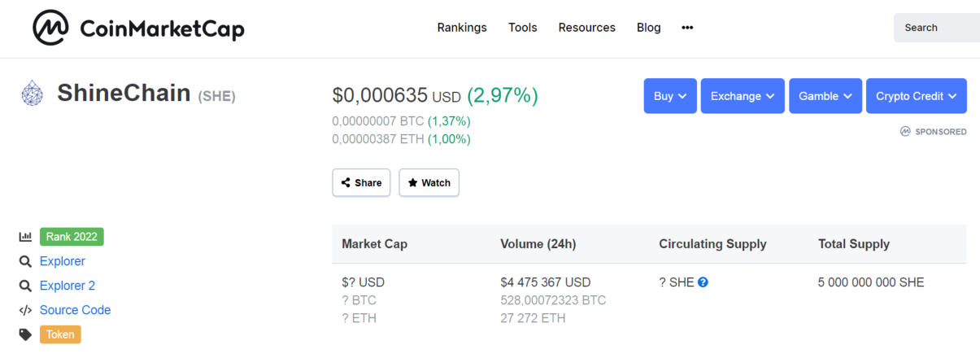980x354 pixels.
Task: Click the $4 475 367 USD volume value
Action: click(x=546, y=282)
